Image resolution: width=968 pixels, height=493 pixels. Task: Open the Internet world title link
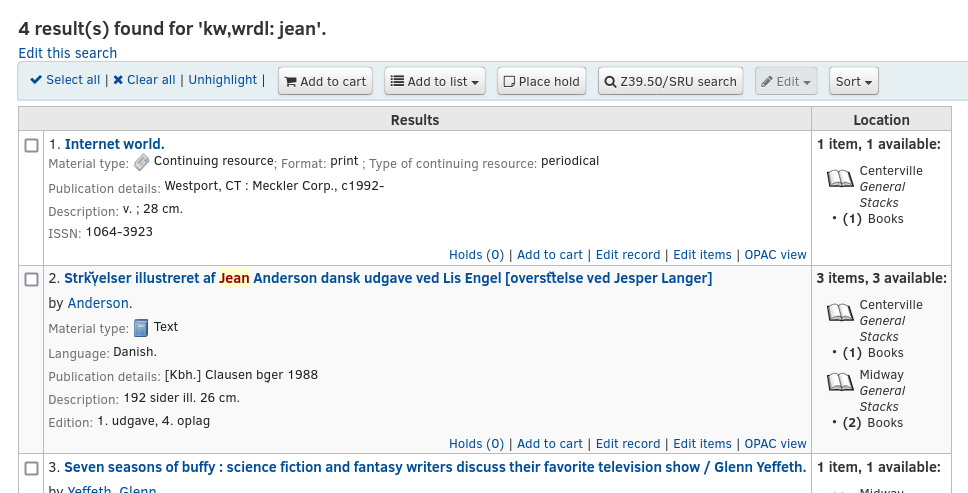coord(114,144)
